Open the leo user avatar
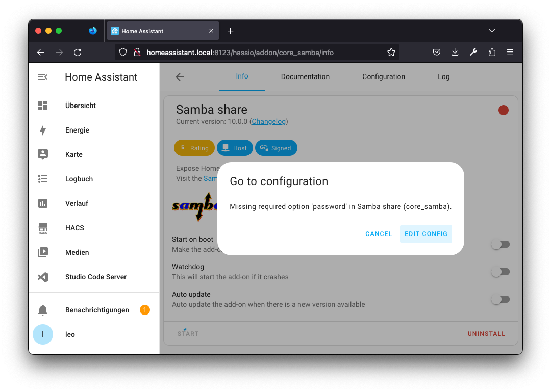 pyautogui.click(x=43, y=334)
